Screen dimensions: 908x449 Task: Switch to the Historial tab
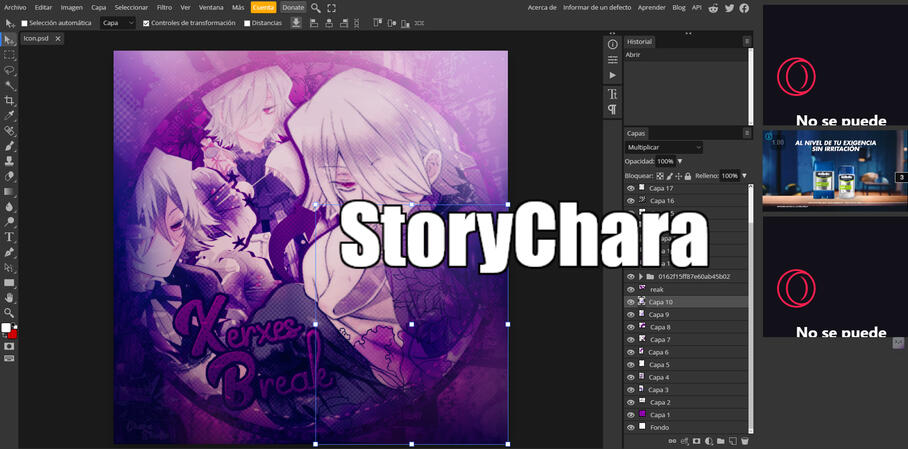click(639, 42)
